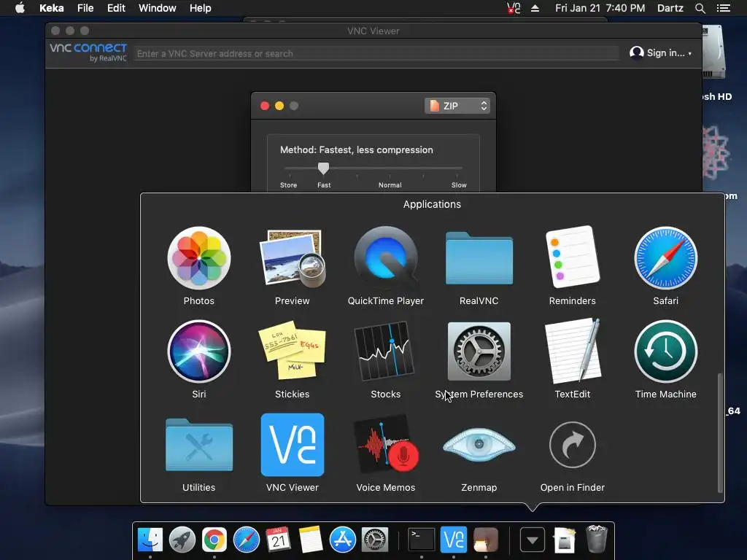The height and width of the screenshot is (560, 747).
Task: Open the Downloads document stack in Dock
Action: 565,540
